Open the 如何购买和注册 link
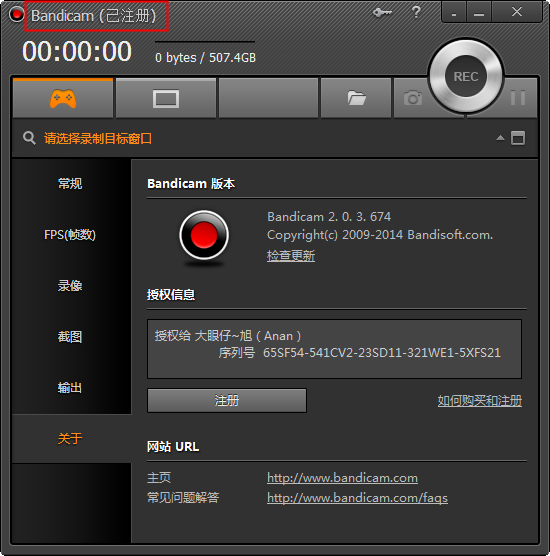This screenshot has width=550, height=556. click(479, 401)
